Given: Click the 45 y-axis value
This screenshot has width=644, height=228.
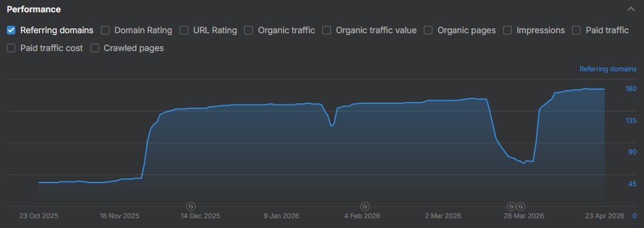Looking at the screenshot, I should click(632, 184).
